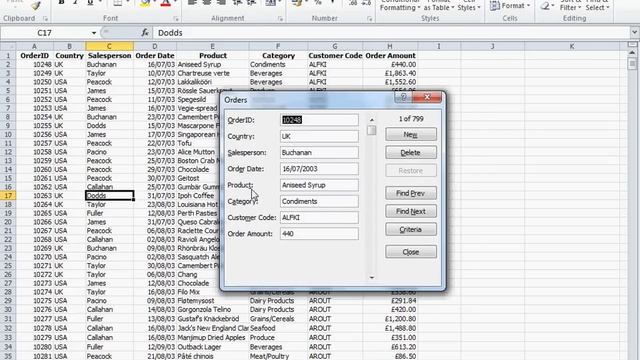Click into the OrderID field showing 10248
640x360 pixels.
(x=319, y=120)
